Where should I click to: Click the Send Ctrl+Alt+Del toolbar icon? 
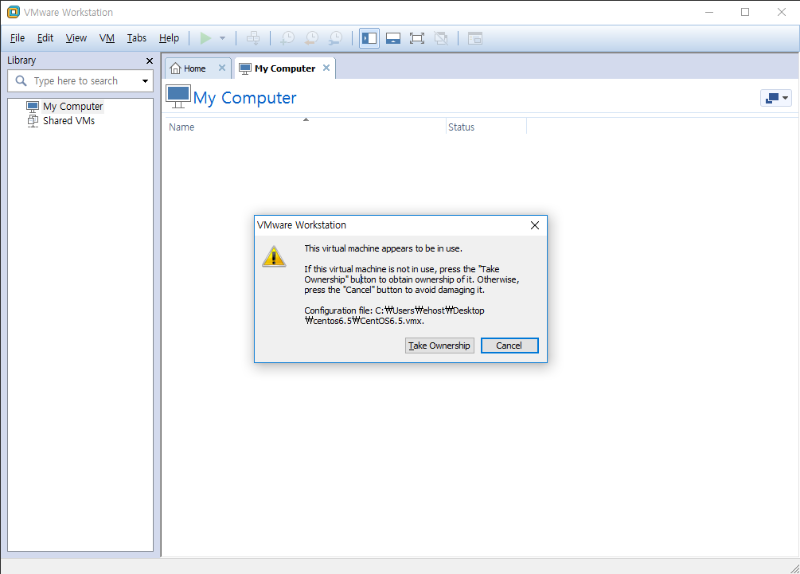pos(253,38)
